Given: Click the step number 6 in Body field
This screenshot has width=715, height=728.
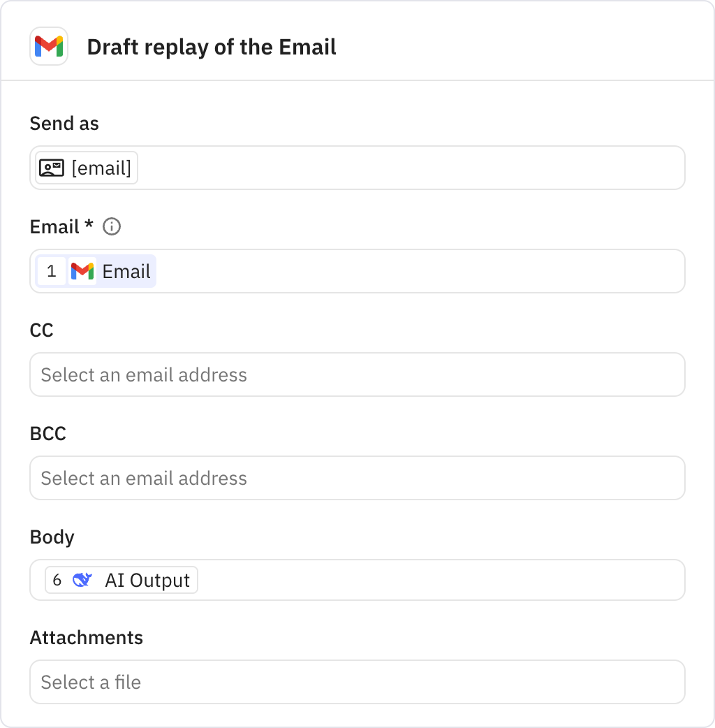Looking at the screenshot, I should (x=55, y=580).
